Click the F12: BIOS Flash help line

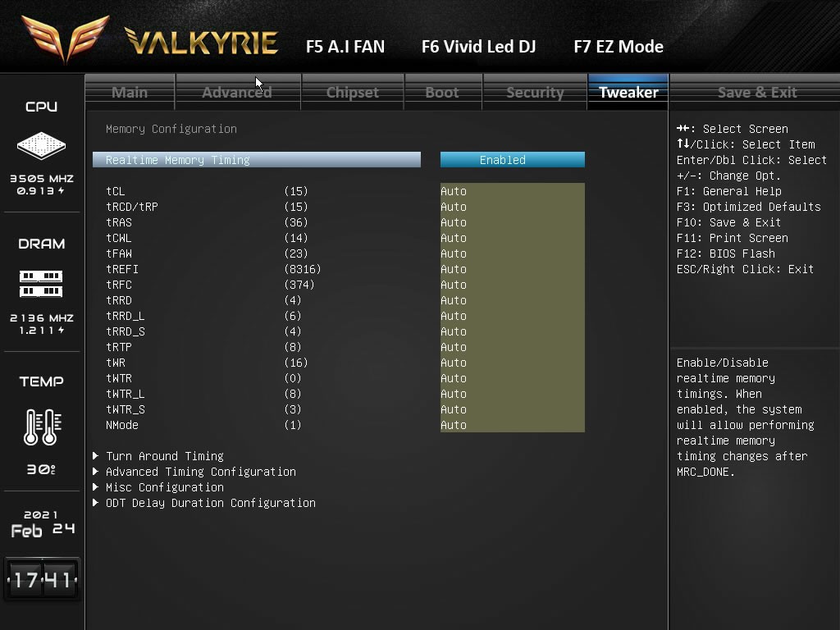pyautogui.click(x=725, y=253)
